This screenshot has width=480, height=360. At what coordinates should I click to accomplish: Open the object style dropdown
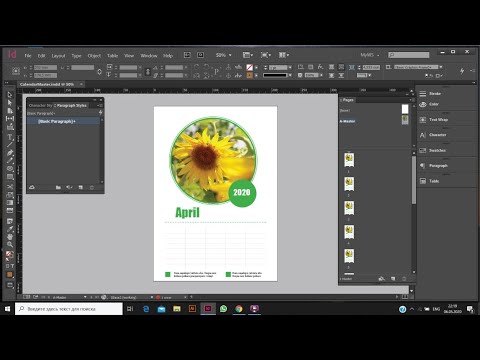pyautogui.click(x=441, y=67)
